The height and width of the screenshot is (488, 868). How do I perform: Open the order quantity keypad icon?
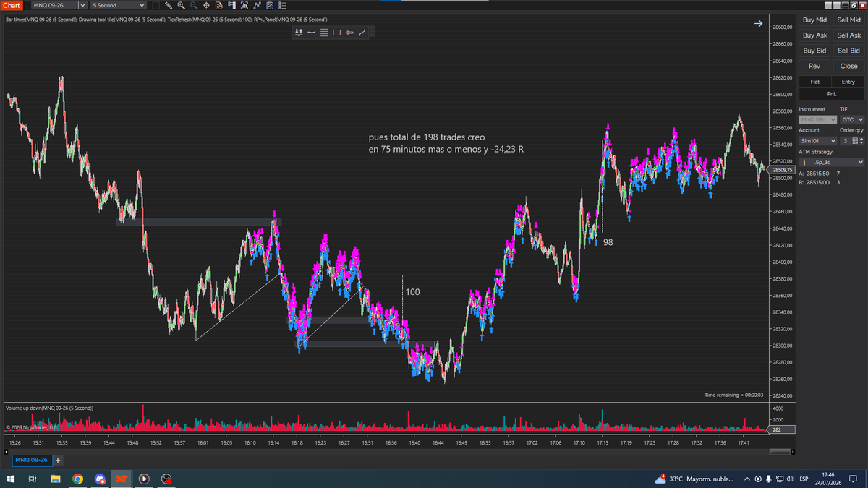(x=854, y=141)
